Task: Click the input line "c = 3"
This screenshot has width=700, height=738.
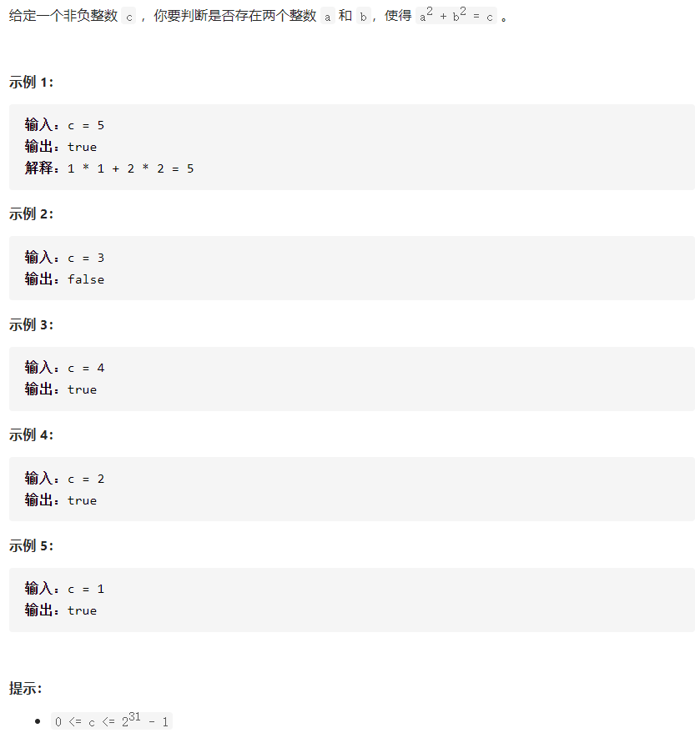Action: 86,258
